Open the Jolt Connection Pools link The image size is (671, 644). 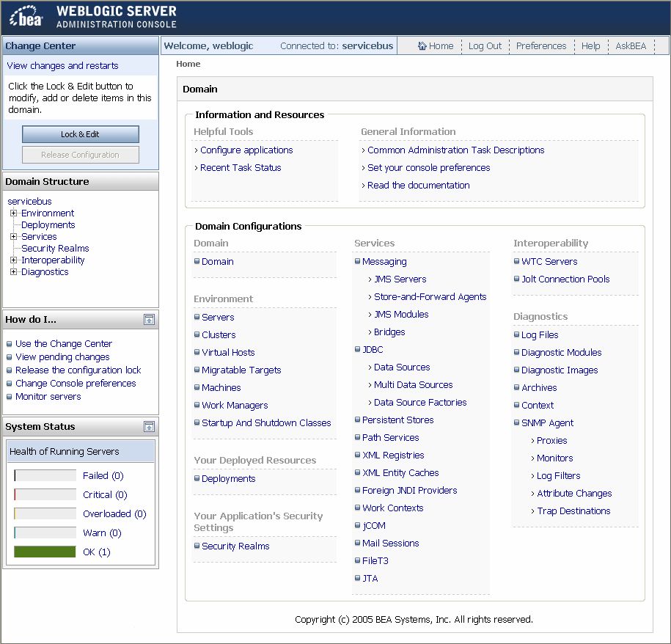[x=565, y=279]
